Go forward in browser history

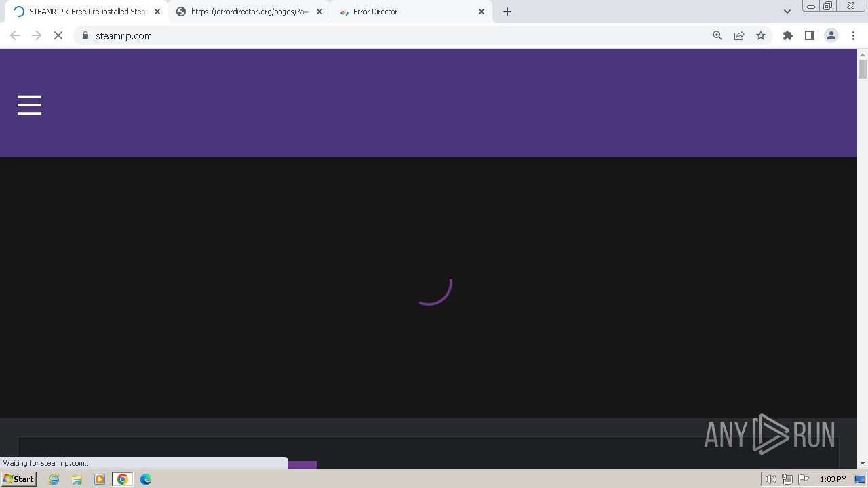click(x=37, y=35)
